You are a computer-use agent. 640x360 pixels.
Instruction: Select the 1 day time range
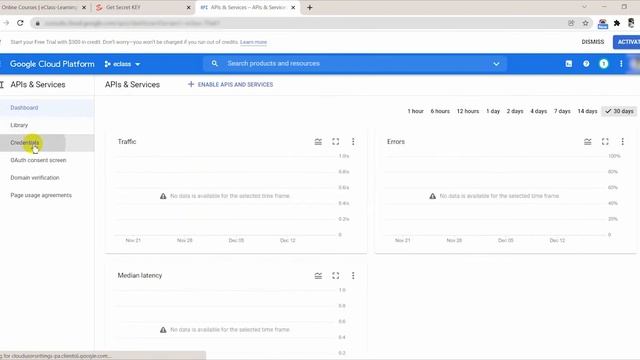pos(493,111)
